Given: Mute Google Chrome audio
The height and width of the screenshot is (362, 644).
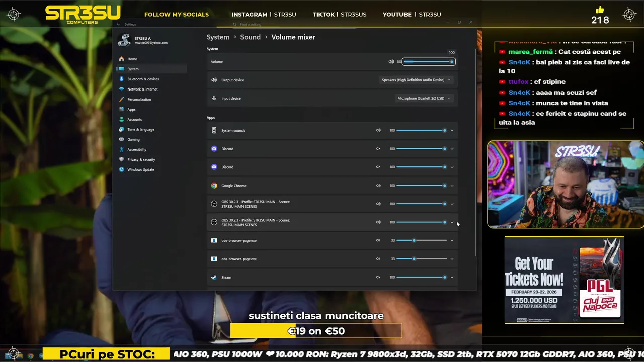Looking at the screenshot, I should pos(378,186).
